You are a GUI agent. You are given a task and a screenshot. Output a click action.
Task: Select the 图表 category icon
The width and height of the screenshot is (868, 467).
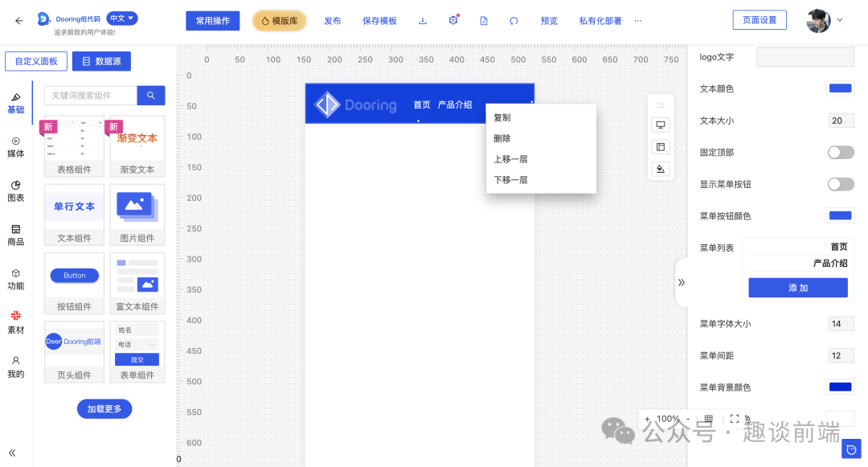[15, 190]
